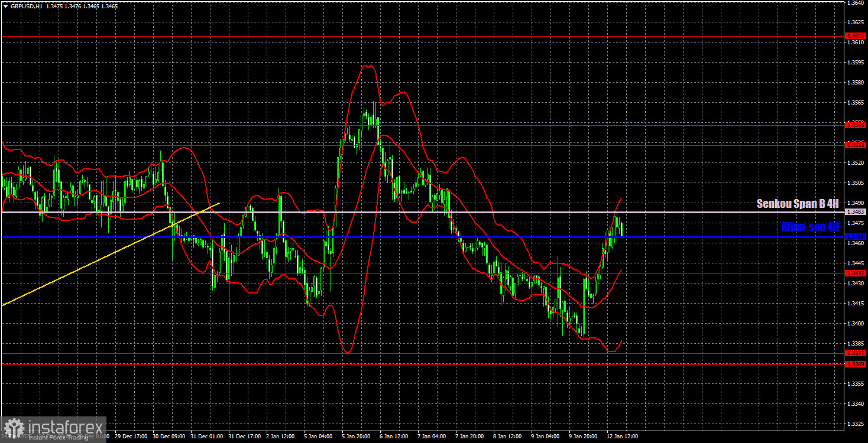Open the GBPUSD symbol dropdown arrow
The height and width of the screenshot is (443, 868).
point(6,6)
